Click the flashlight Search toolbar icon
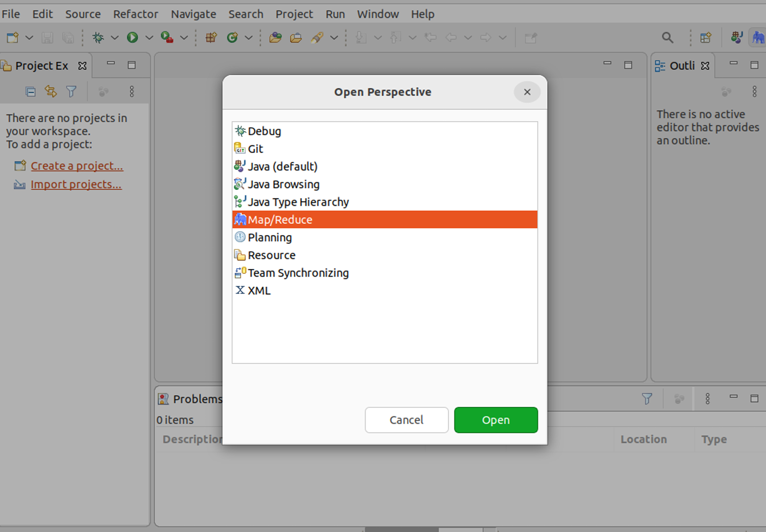766x532 pixels. pyautogui.click(x=317, y=38)
